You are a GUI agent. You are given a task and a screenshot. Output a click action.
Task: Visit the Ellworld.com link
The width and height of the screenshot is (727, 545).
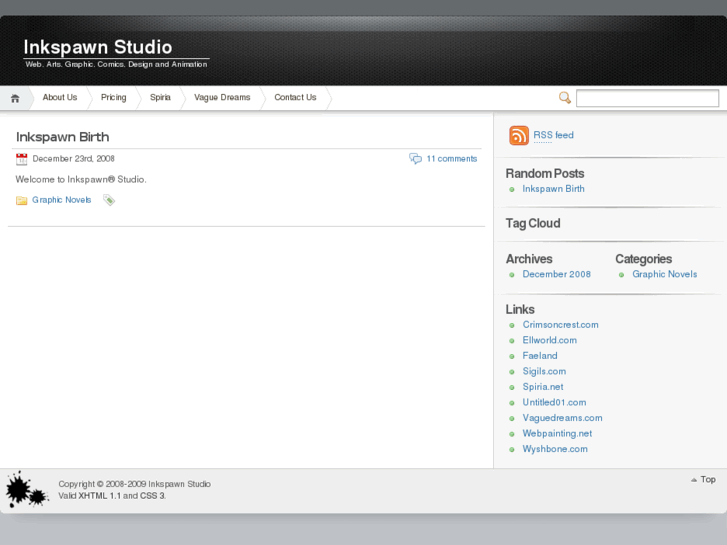[550, 340]
